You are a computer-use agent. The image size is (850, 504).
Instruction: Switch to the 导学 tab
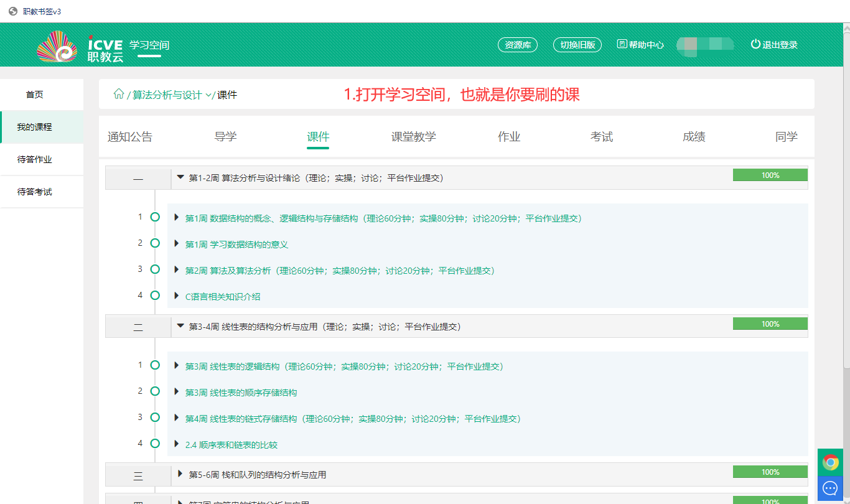[226, 137]
